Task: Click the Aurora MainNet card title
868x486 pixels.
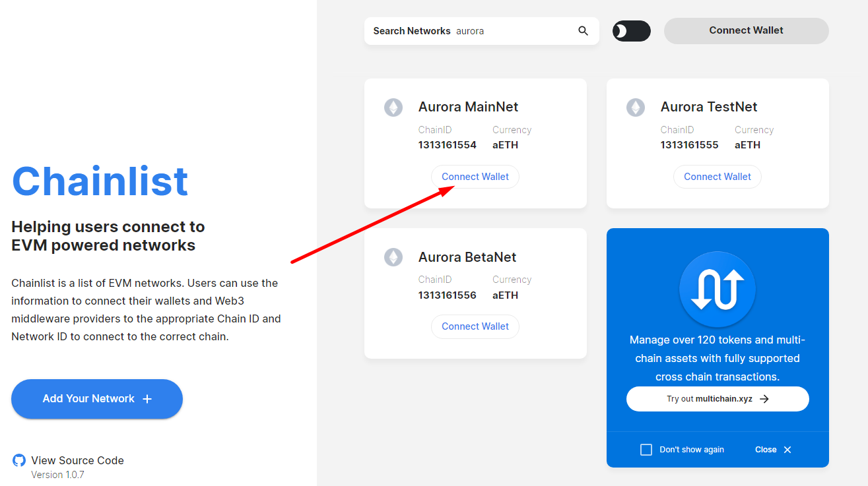Action: coord(468,107)
